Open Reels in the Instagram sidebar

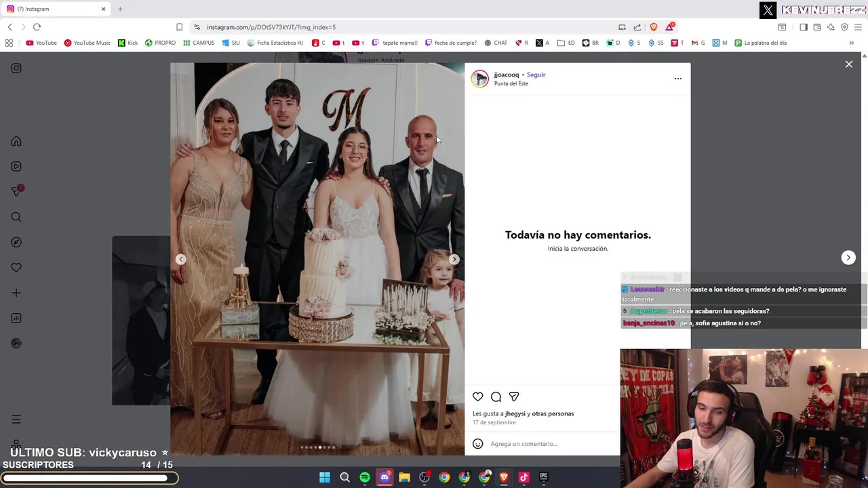(16, 166)
